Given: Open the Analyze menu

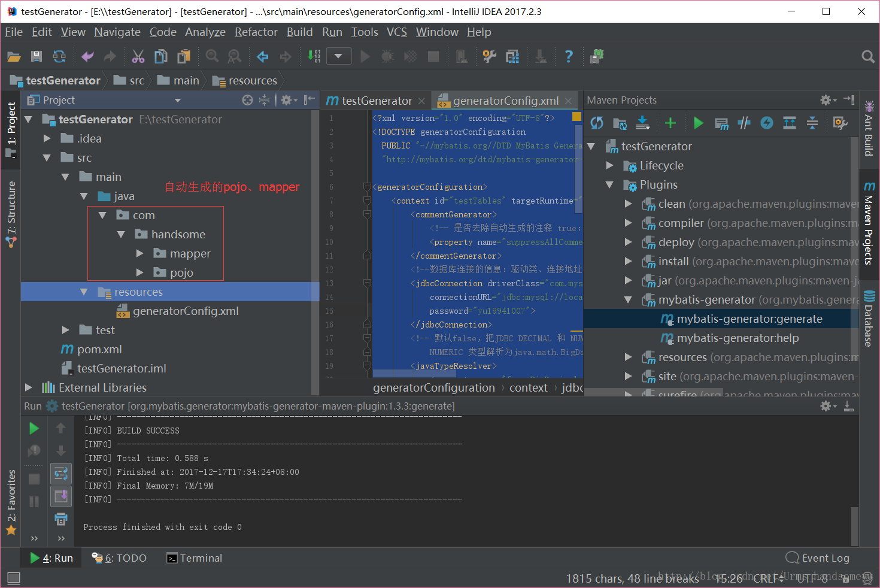Looking at the screenshot, I should (205, 32).
